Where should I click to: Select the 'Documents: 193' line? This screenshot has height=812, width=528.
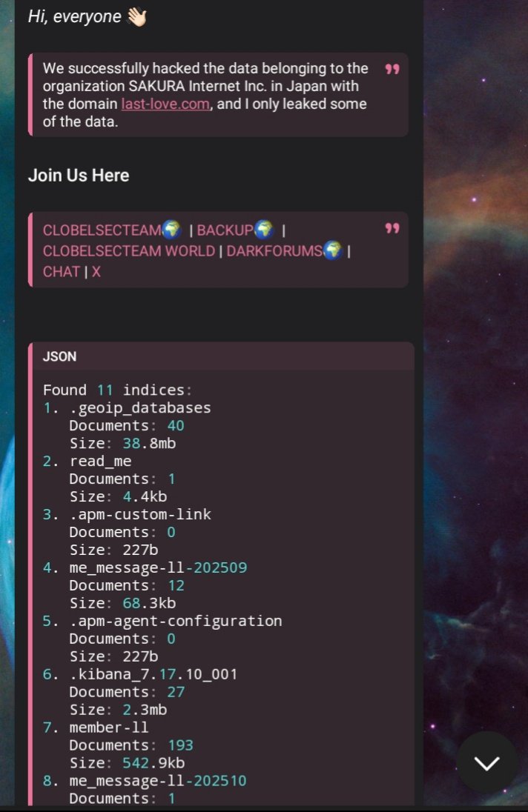[131, 746]
